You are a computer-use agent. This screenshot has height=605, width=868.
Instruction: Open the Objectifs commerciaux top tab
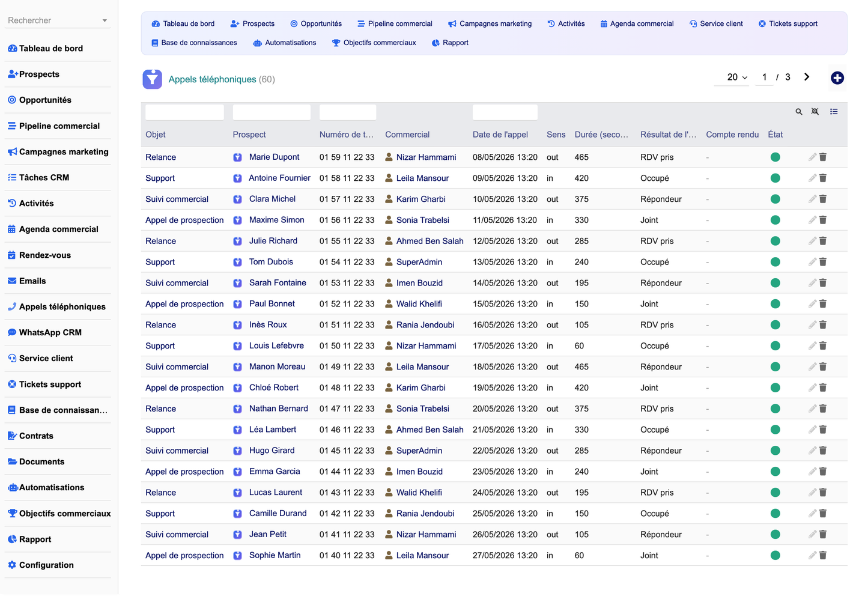coord(374,43)
